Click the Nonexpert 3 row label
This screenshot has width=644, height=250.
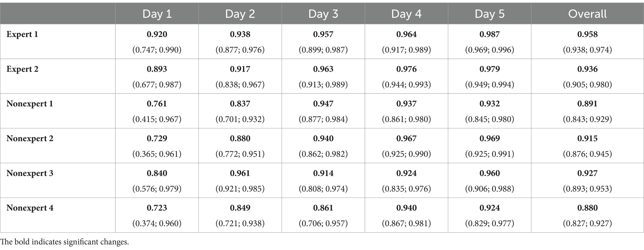[x=30, y=173]
